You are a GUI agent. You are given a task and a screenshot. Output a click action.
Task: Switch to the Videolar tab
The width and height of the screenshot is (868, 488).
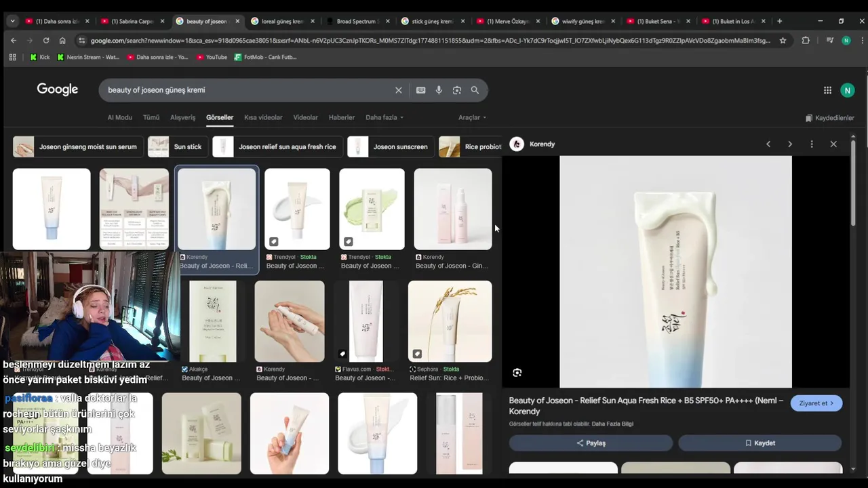tap(305, 117)
